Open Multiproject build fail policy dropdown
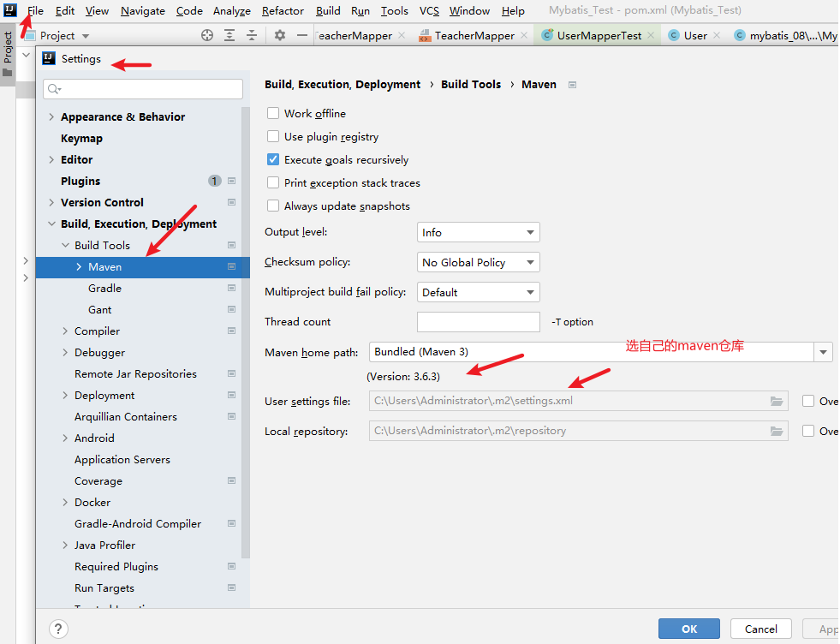The width and height of the screenshot is (840, 644). click(x=478, y=293)
